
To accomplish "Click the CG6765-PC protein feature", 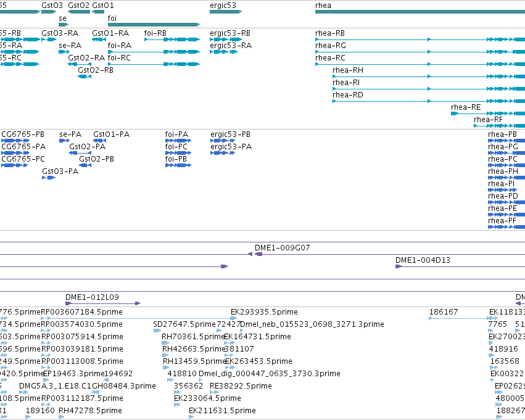I will (x=14, y=165).
